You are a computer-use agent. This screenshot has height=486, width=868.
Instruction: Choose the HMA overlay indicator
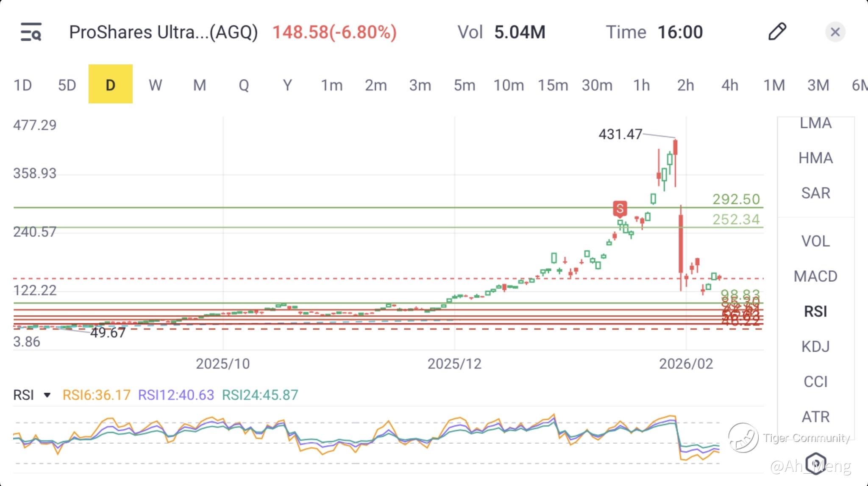tap(815, 158)
